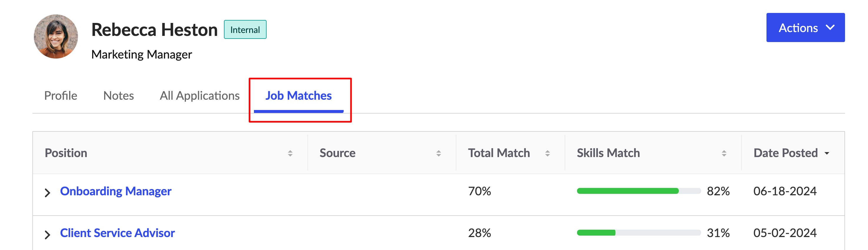Screen dimensions: 868x250
Task: Click the sort icon in Position column
Action: click(x=290, y=153)
